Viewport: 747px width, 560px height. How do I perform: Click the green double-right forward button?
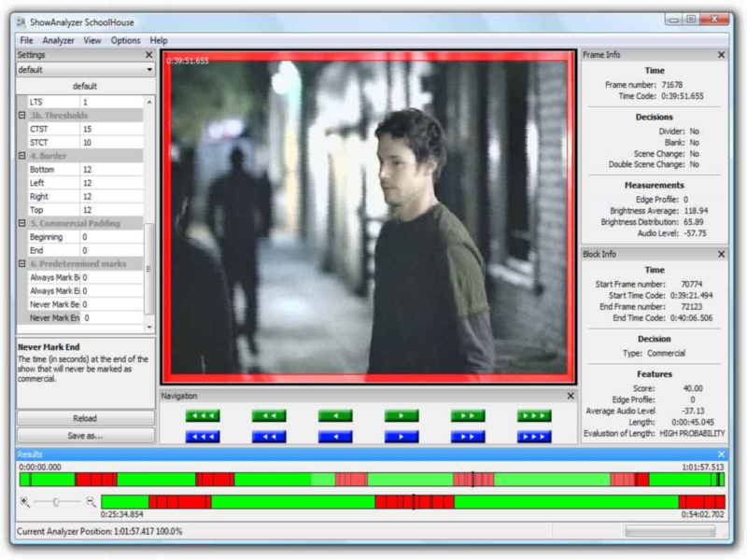(468, 415)
